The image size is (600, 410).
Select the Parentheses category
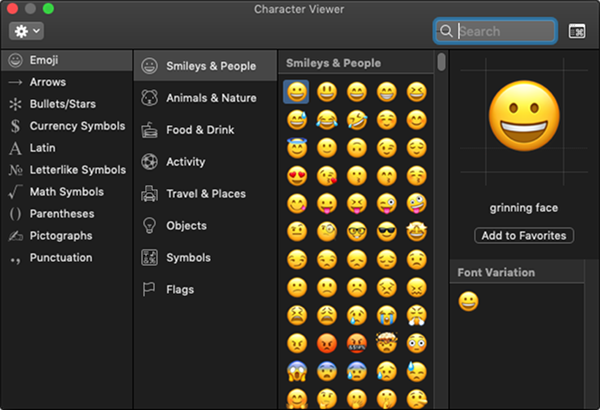[x=67, y=214]
